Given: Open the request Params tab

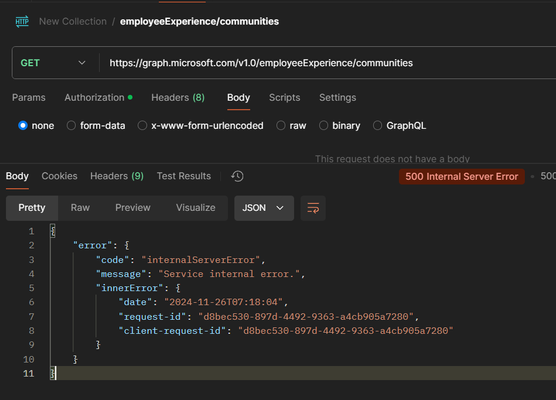Looking at the screenshot, I should (x=29, y=98).
